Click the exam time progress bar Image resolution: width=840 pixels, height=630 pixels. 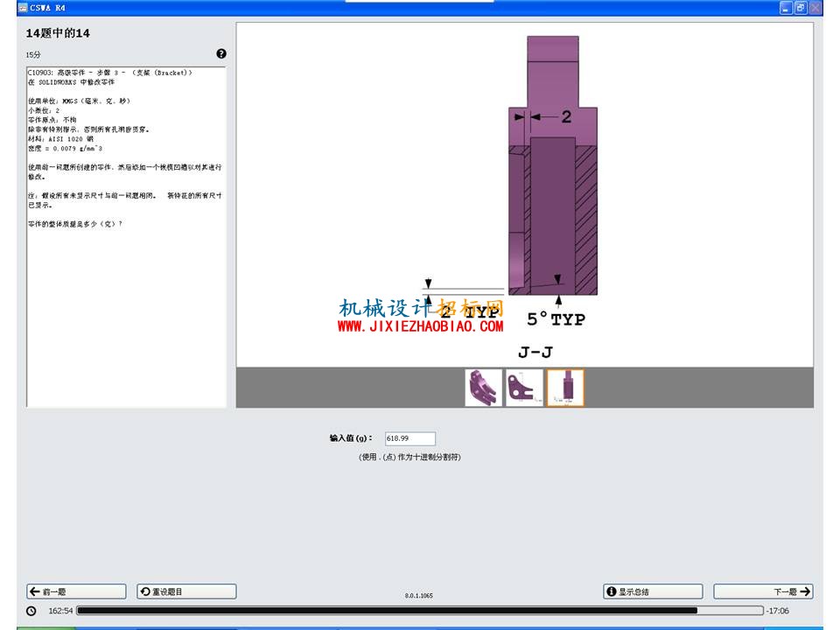(x=420, y=610)
